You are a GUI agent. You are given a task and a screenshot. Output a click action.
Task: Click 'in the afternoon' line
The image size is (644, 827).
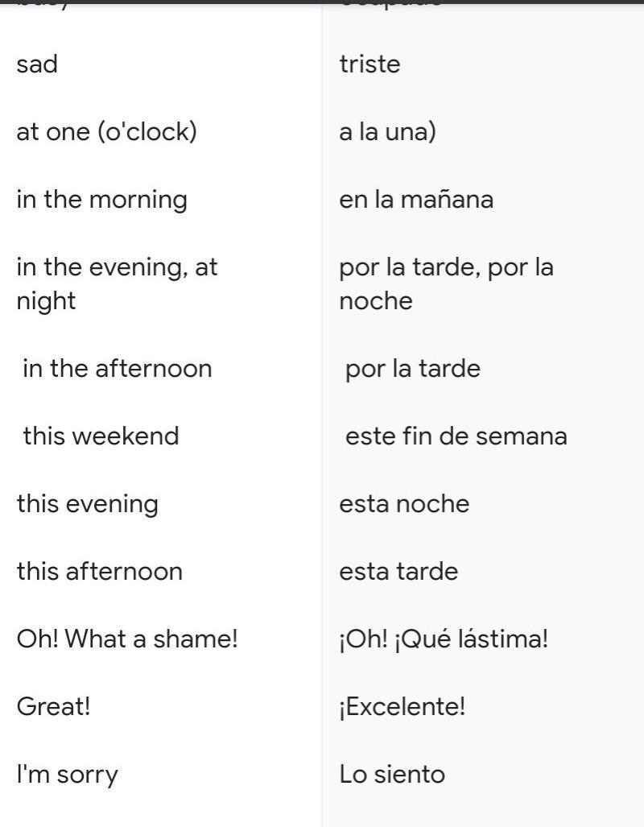(x=117, y=368)
